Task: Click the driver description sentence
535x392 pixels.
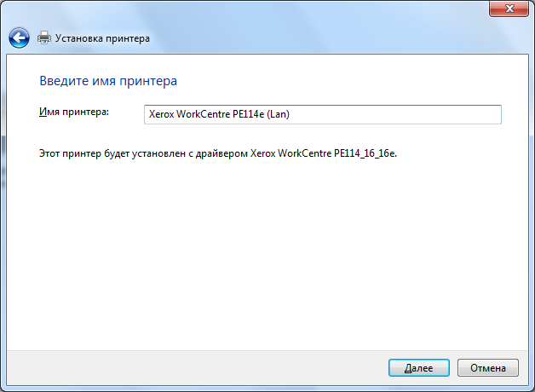Action: [218, 153]
